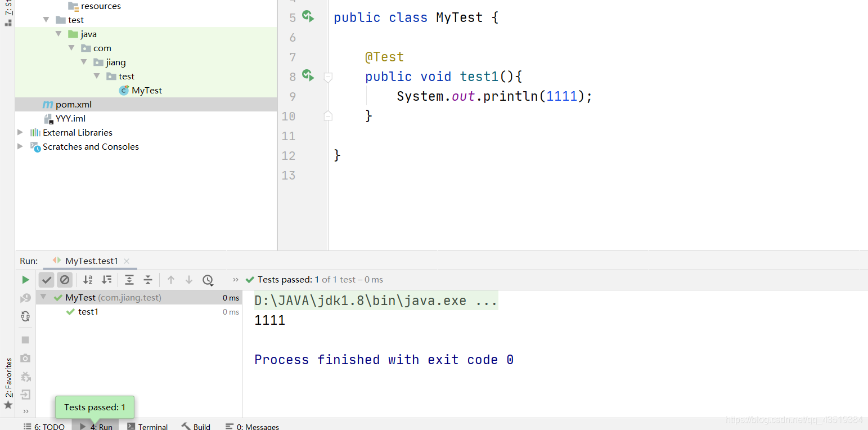Click the dump threads camera icon
This screenshot has height=430, width=868.
point(25,358)
